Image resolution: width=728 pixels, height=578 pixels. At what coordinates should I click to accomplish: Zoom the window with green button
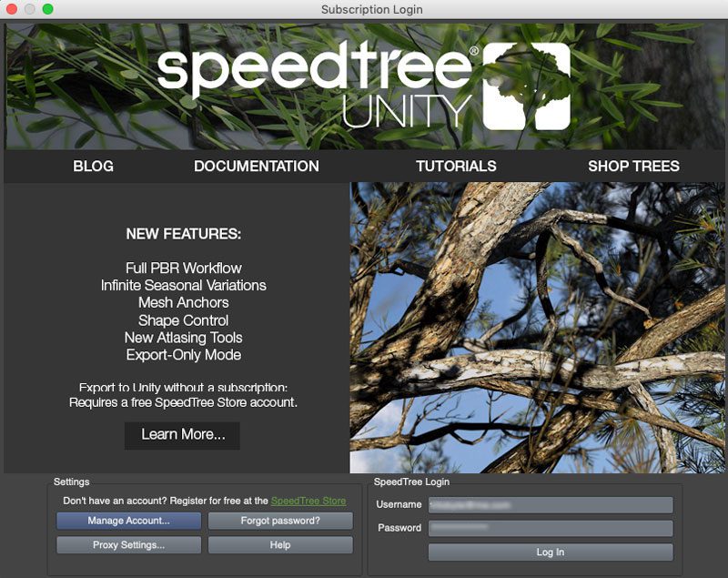pos(48,9)
